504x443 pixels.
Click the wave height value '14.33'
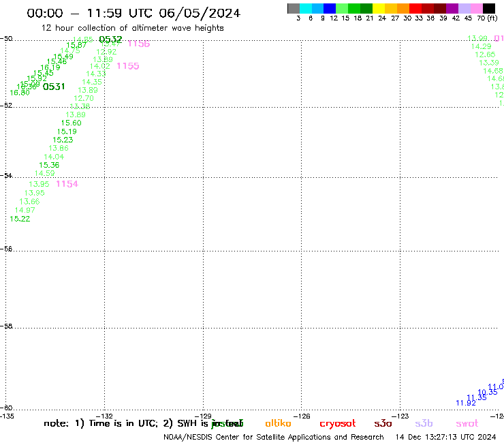pyautogui.click(x=96, y=74)
